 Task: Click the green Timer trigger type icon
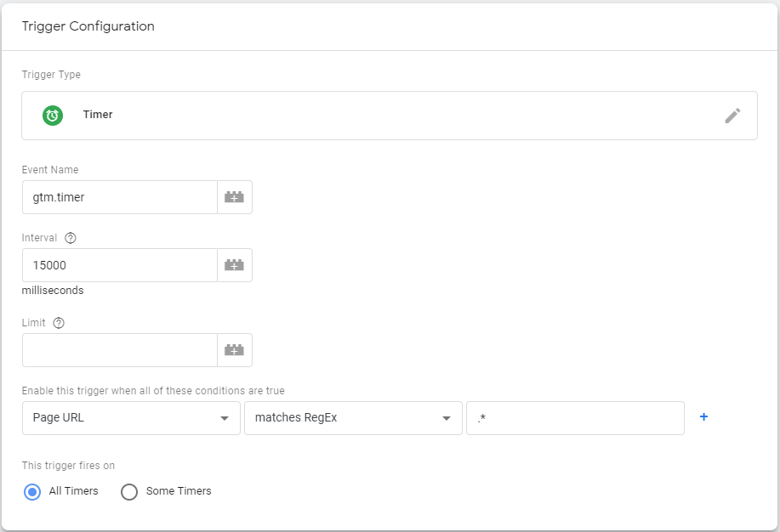click(x=52, y=116)
